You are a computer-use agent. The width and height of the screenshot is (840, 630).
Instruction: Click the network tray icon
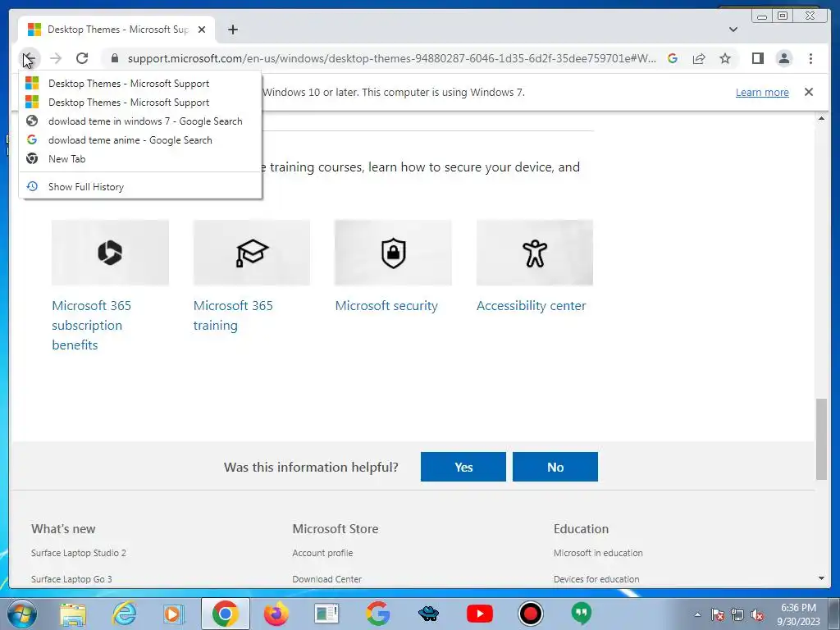coord(737,614)
